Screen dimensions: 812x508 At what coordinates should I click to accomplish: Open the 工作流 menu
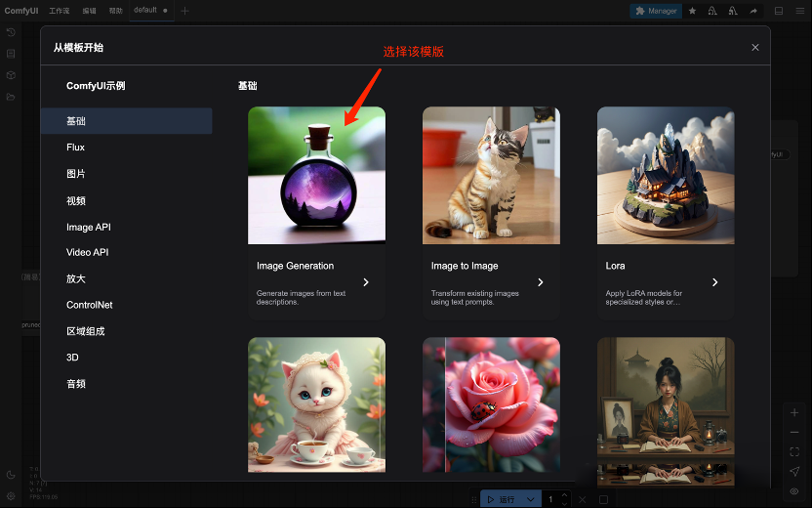pos(59,11)
